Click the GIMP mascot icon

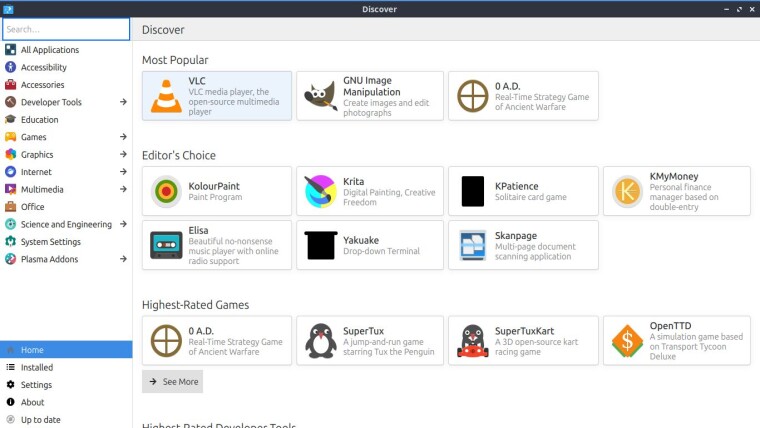point(320,96)
